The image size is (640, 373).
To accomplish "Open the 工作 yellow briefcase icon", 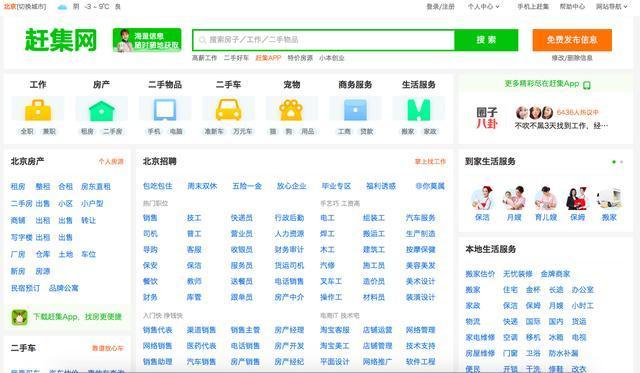I will click(38, 110).
